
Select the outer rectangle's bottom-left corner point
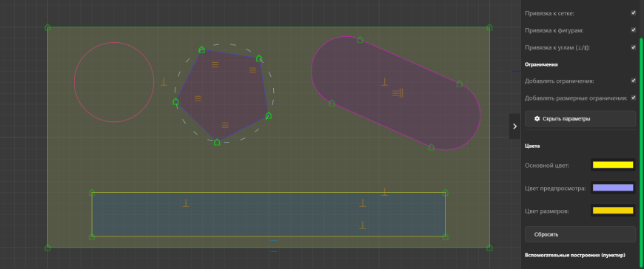pos(47,248)
